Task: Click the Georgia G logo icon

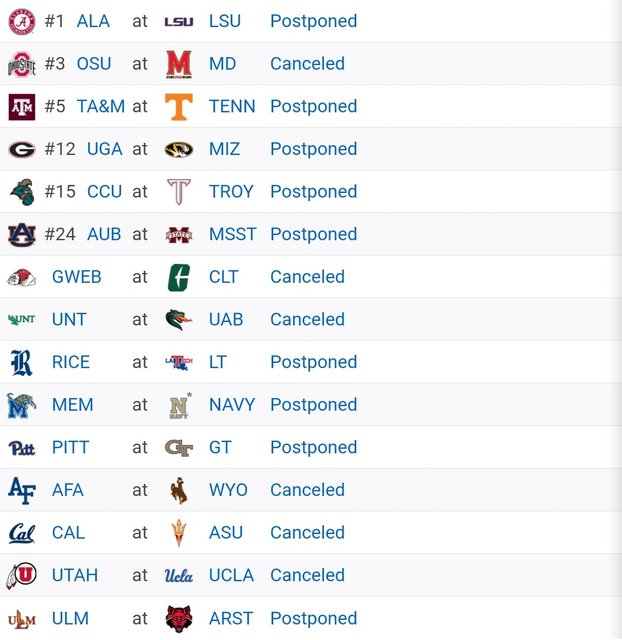Action: click(21, 149)
